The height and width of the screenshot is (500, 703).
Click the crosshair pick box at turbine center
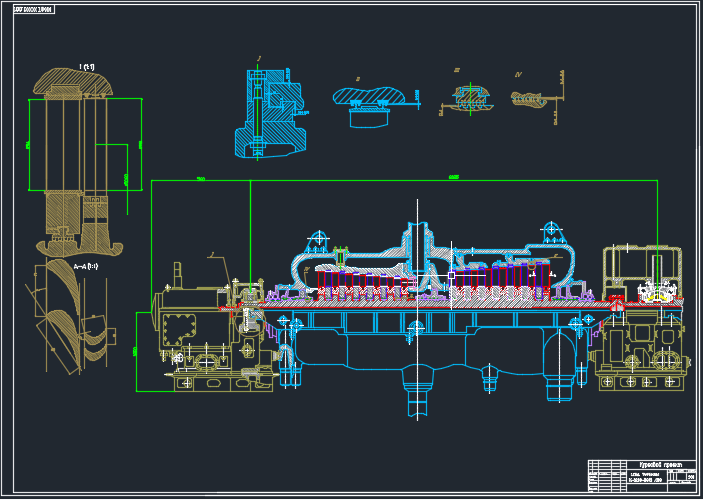(452, 274)
